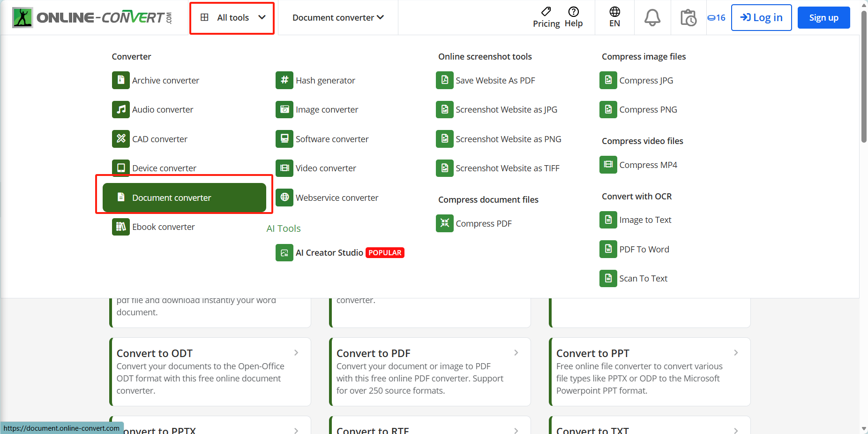
Task: Open the Convert to PDF card
Action: [430, 372]
